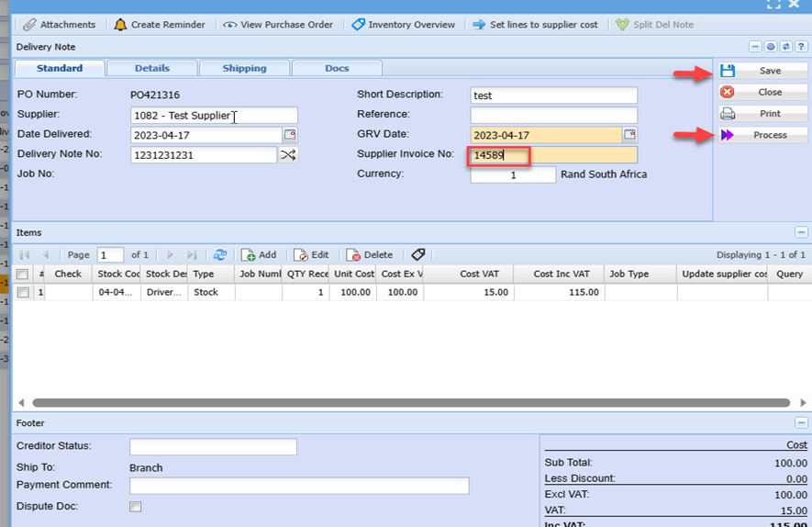Switch to the Shipping tab
The height and width of the screenshot is (527, 812).
(x=244, y=68)
